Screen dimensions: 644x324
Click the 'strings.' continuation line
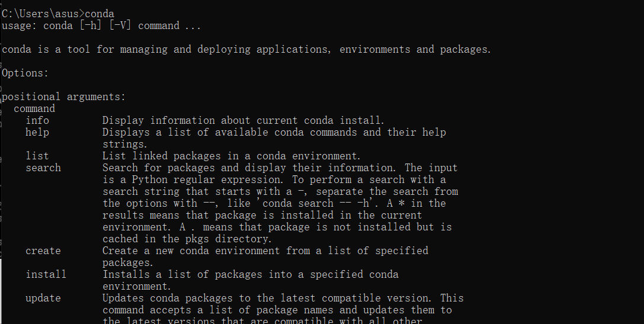[125, 145]
